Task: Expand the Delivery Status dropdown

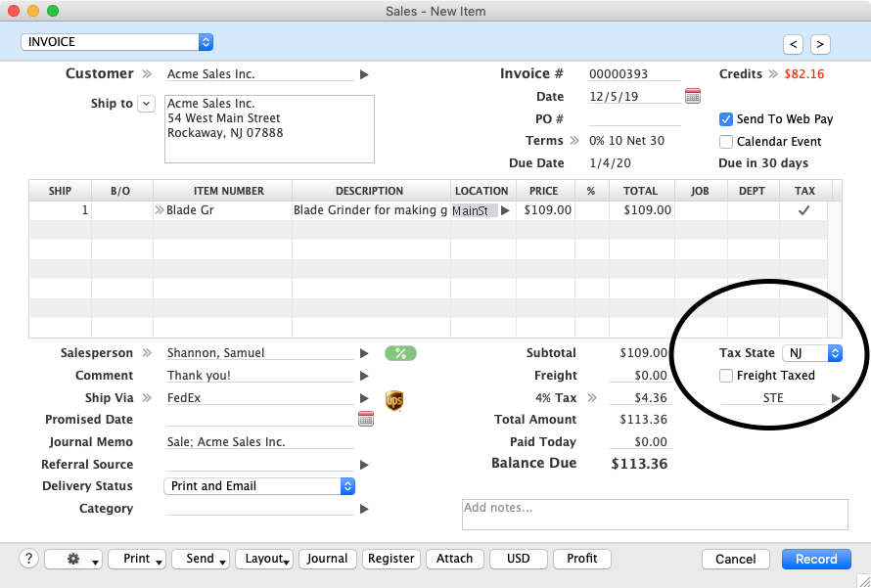Action: pyautogui.click(x=260, y=486)
